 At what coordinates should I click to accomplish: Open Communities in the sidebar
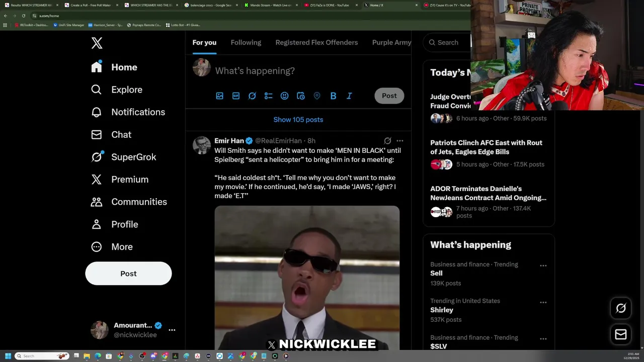(x=129, y=202)
